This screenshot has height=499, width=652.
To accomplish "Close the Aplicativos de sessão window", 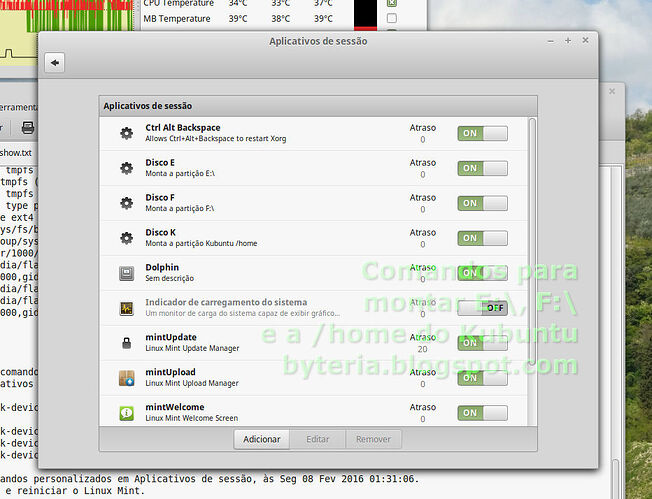I will coord(585,40).
